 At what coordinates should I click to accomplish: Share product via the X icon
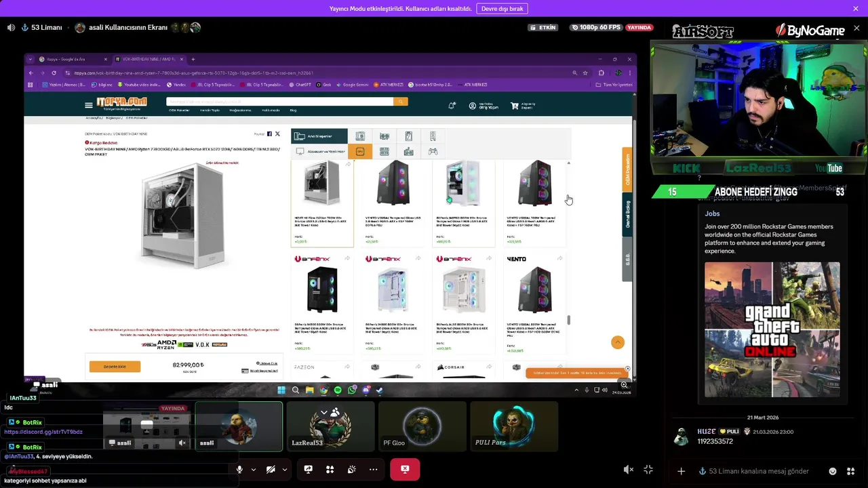click(x=277, y=134)
